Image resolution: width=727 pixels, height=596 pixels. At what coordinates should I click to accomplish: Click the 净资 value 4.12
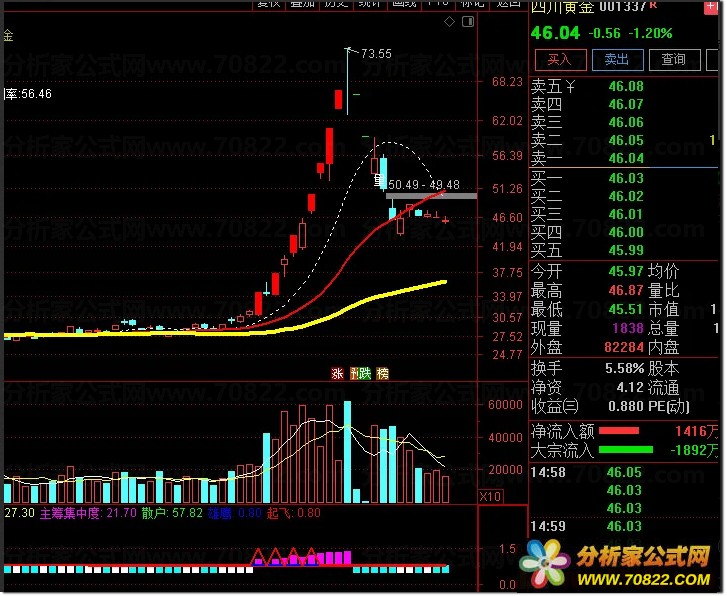pos(630,387)
